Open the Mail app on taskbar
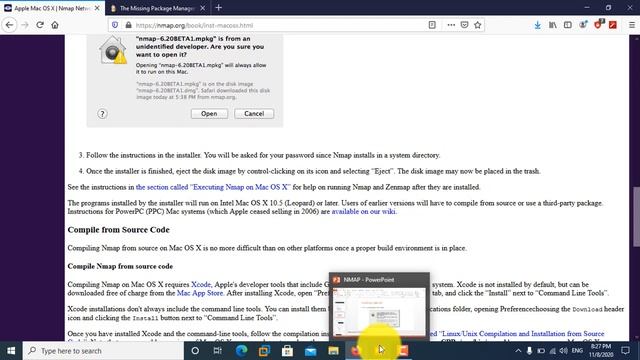640x360 pixels. coord(311,351)
